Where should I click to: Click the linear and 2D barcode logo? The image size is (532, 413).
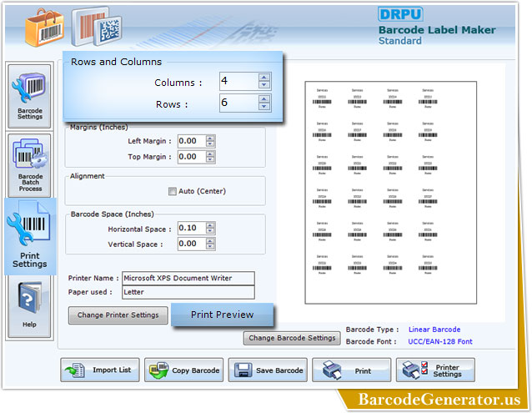(x=97, y=27)
